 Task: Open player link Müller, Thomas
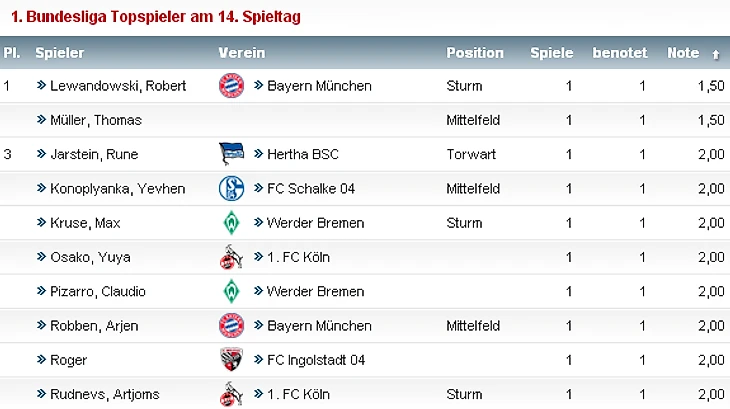tap(96, 120)
